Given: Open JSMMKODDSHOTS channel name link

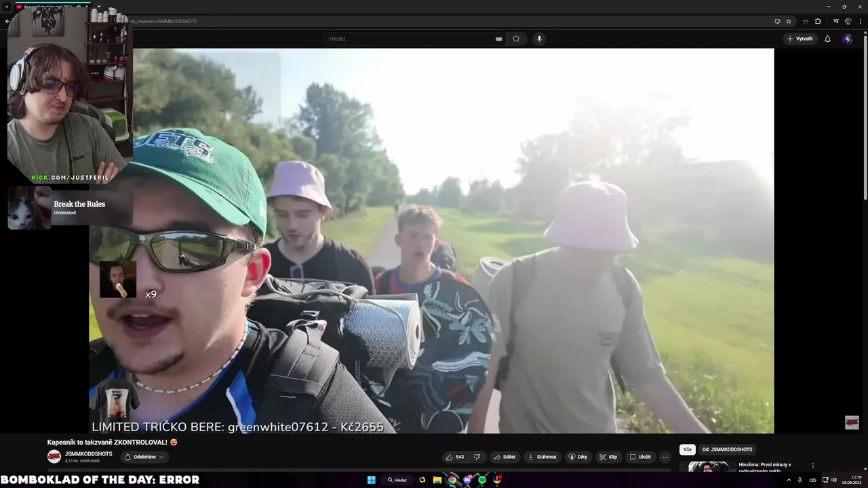Looking at the screenshot, I should [x=89, y=454].
